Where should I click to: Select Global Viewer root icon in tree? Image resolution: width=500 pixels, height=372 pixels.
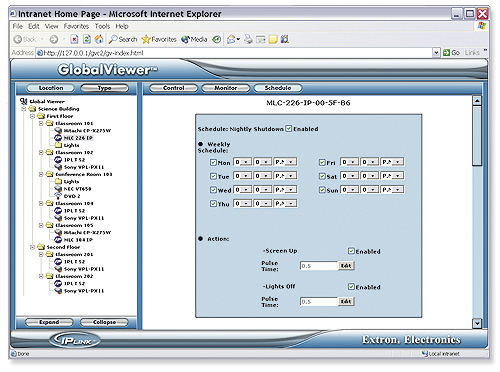(x=23, y=101)
